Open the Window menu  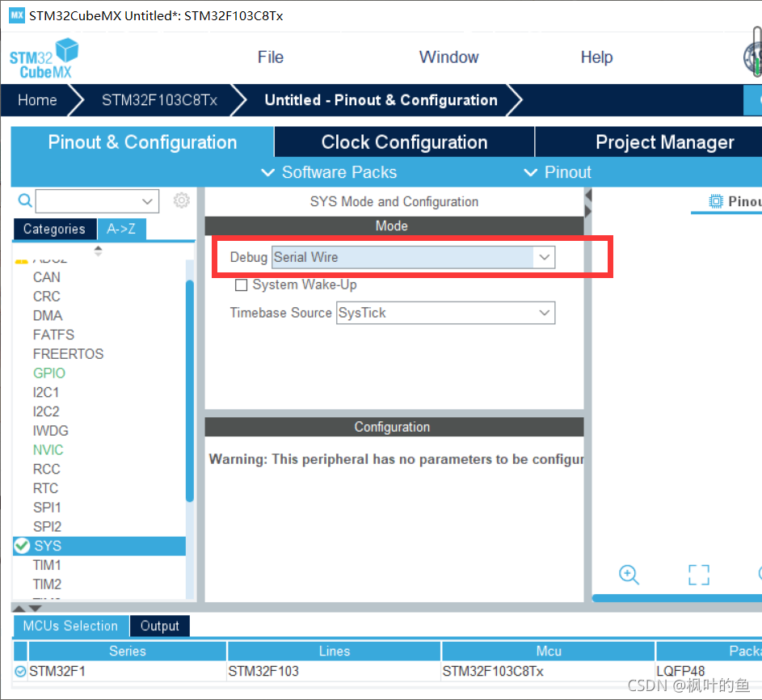coord(449,57)
